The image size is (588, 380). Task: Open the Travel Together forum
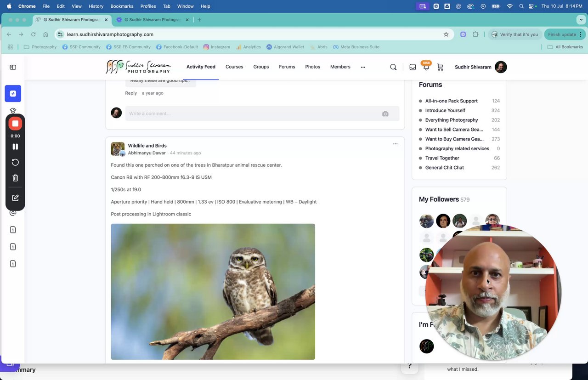(x=442, y=158)
